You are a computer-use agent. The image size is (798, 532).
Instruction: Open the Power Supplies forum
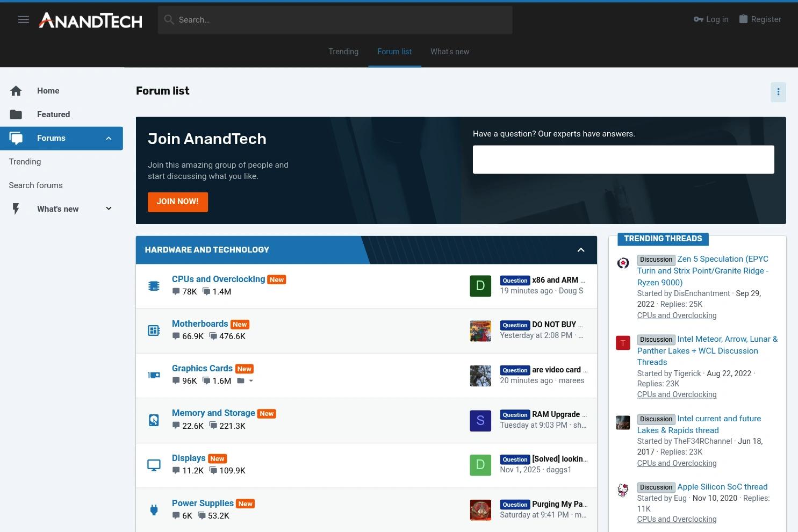click(203, 503)
